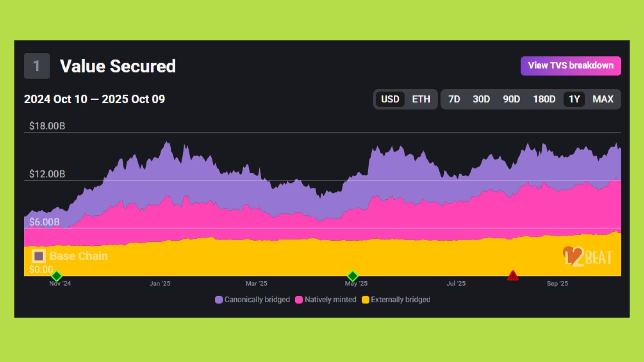Open View TVS breakdown
644x362 pixels.
point(571,66)
